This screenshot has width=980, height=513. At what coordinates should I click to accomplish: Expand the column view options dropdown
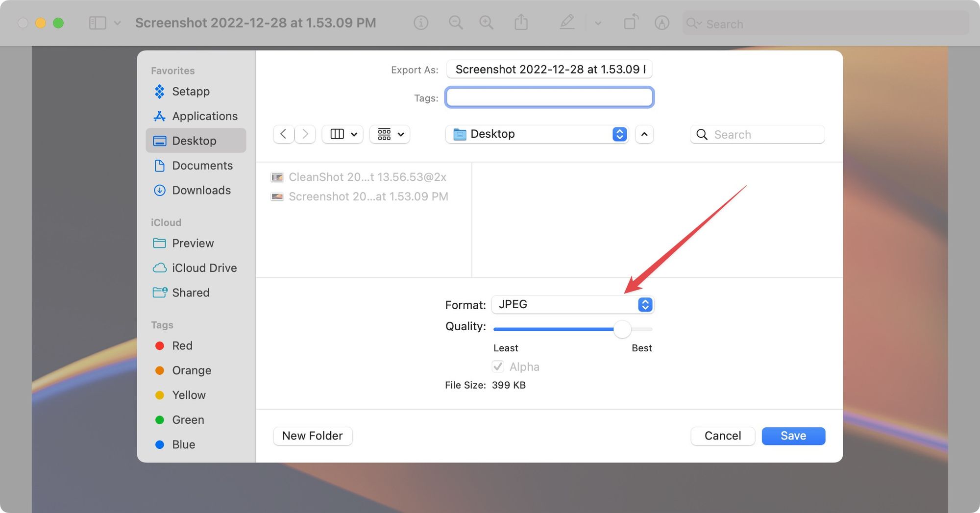[343, 134]
